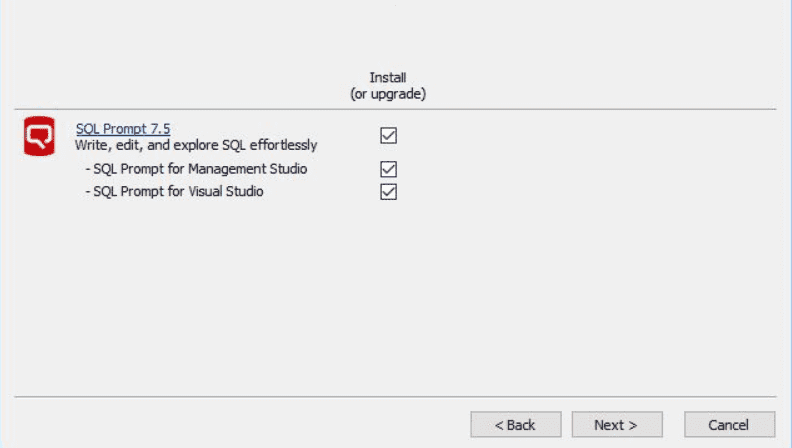Click the dash before Visual Studio entry
Viewport: 792px width, 448px height.
[88, 192]
